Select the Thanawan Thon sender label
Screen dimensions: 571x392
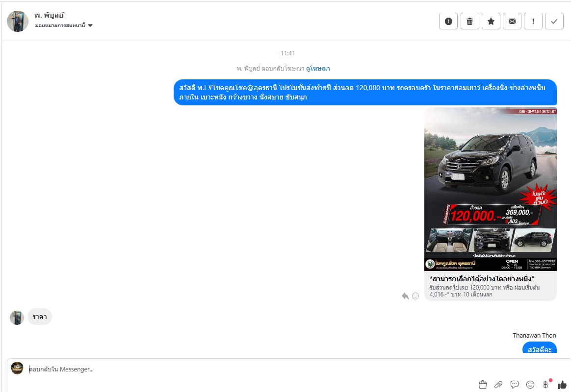tap(534, 335)
